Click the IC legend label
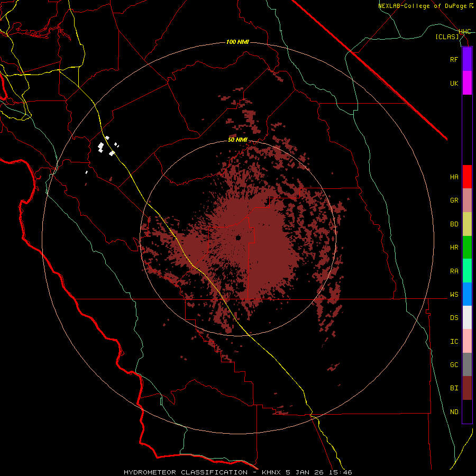The image size is (476, 476). 454,342
